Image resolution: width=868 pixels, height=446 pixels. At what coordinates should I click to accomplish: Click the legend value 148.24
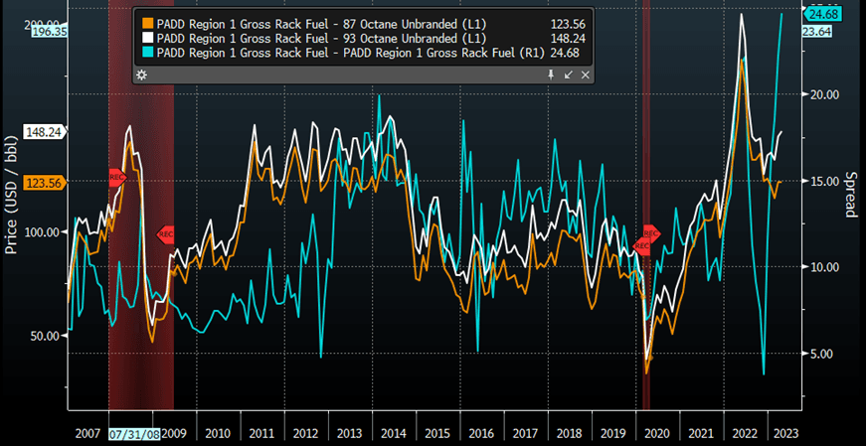coord(568,38)
